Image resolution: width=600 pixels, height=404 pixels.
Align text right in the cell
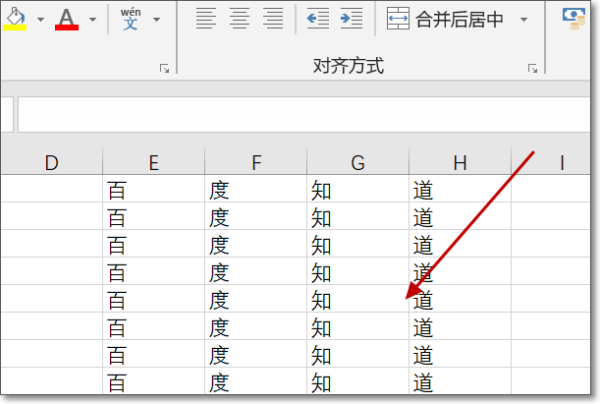click(273, 19)
